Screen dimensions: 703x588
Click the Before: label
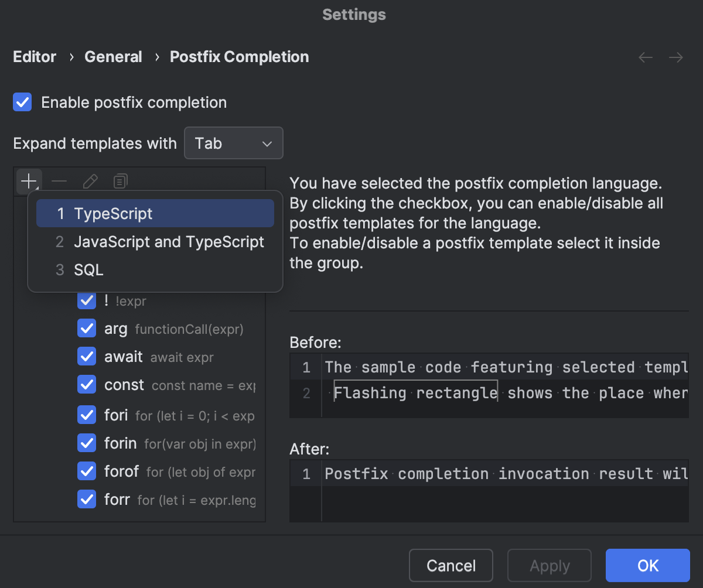(x=315, y=342)
